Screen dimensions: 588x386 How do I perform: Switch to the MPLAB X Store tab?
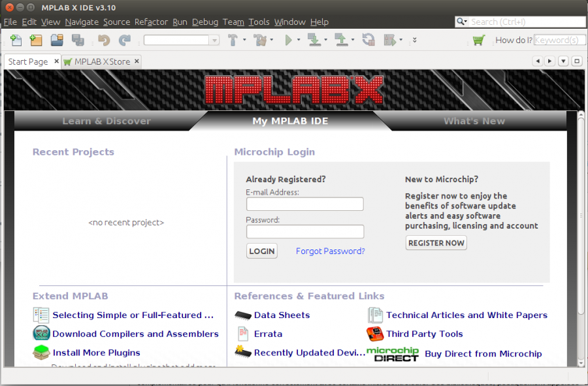point(102,61)
